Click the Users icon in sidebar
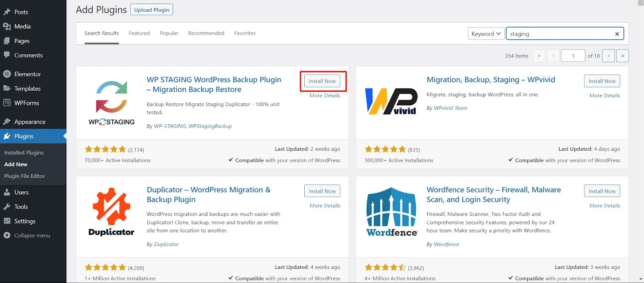644x283 pixels. pos(7,192)
